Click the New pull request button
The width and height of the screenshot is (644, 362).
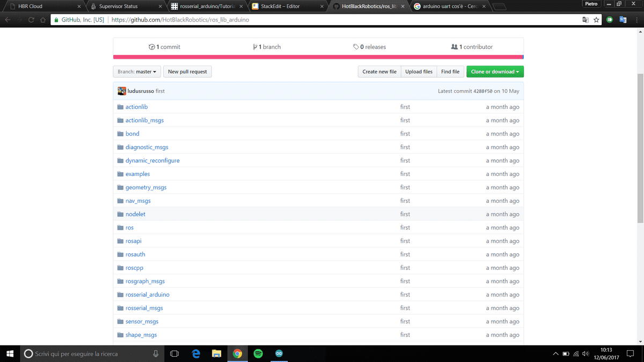[x=187, y=72]
